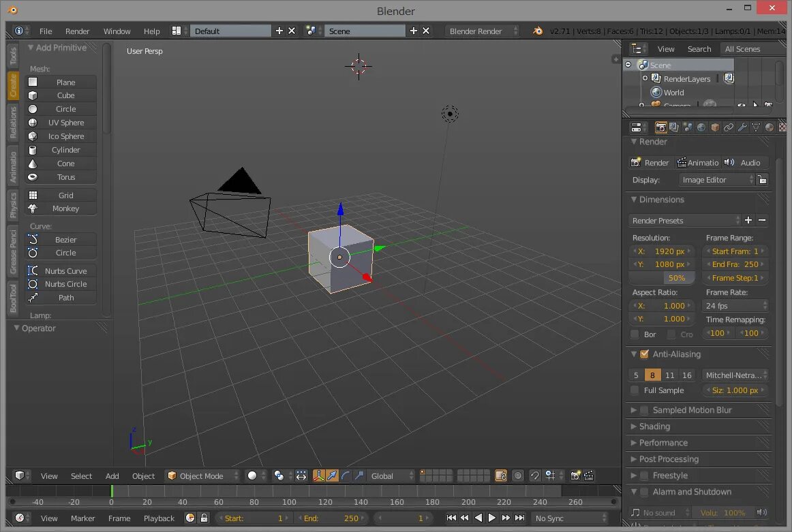Open the 24 fps frame rate dropdown
This screenshot has height=532, width=792.
point(735,306)
